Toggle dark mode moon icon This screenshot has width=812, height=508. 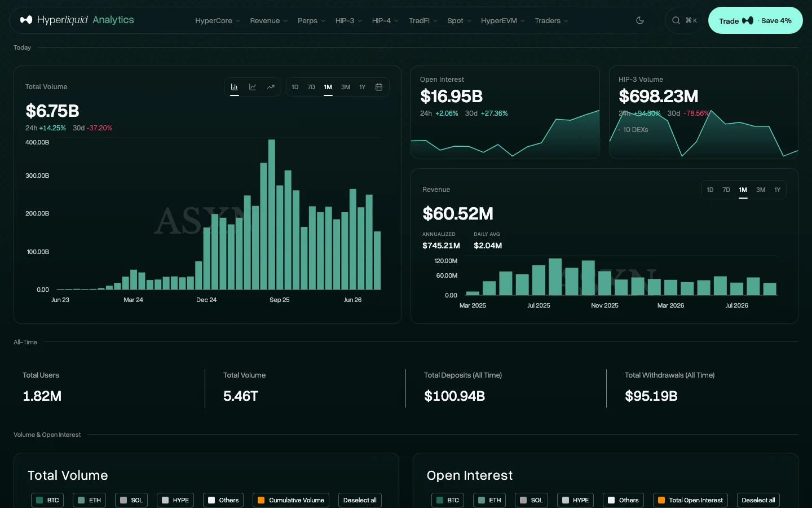pyautogui.click(x=640, y=20)
